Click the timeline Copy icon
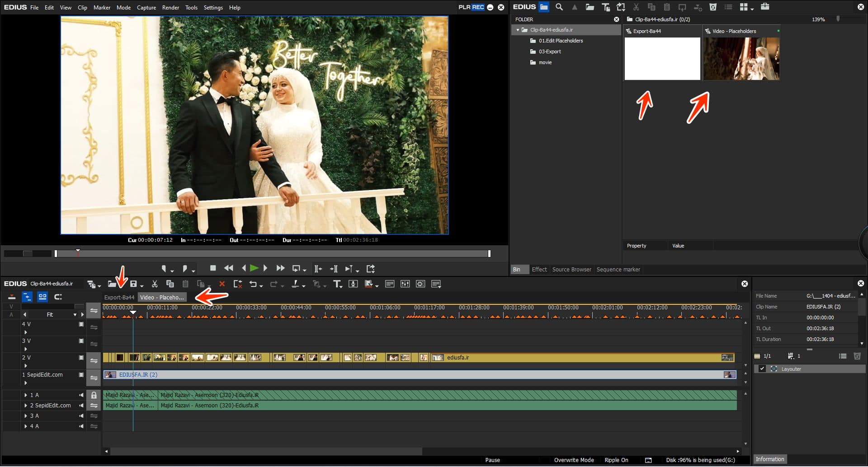 click(x=170, y=284)
